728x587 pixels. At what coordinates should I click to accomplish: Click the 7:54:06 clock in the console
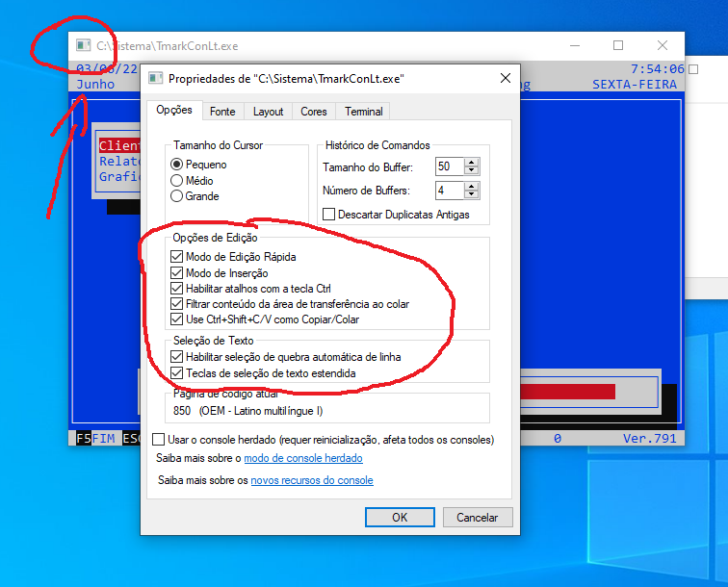(658, 69)
